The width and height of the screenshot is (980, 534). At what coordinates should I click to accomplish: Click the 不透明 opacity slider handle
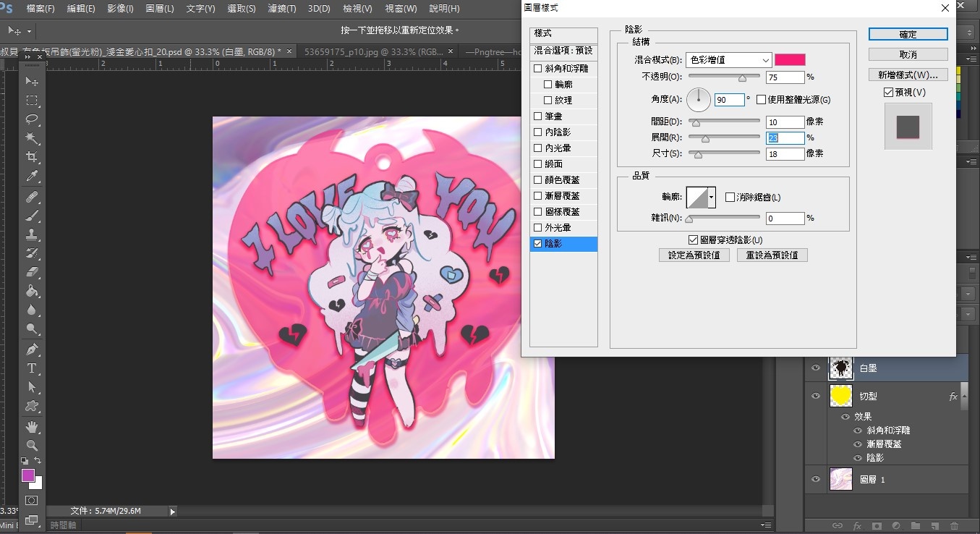(742, 77)
